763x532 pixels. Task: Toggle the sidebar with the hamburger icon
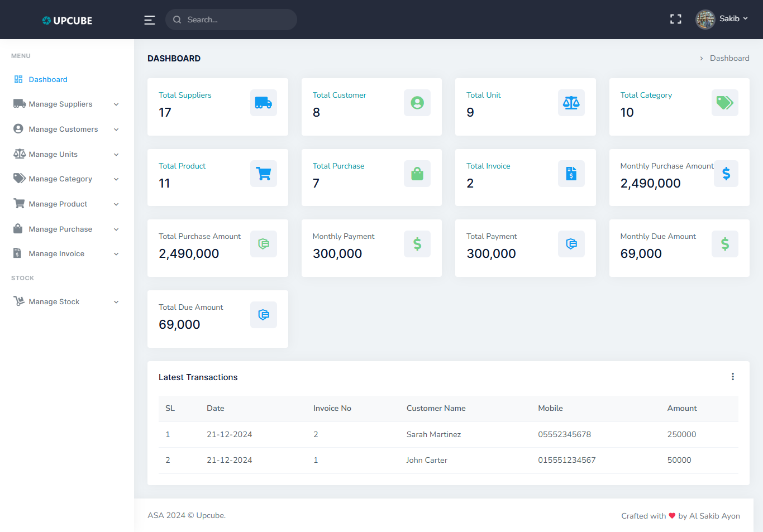coord(150,20)
